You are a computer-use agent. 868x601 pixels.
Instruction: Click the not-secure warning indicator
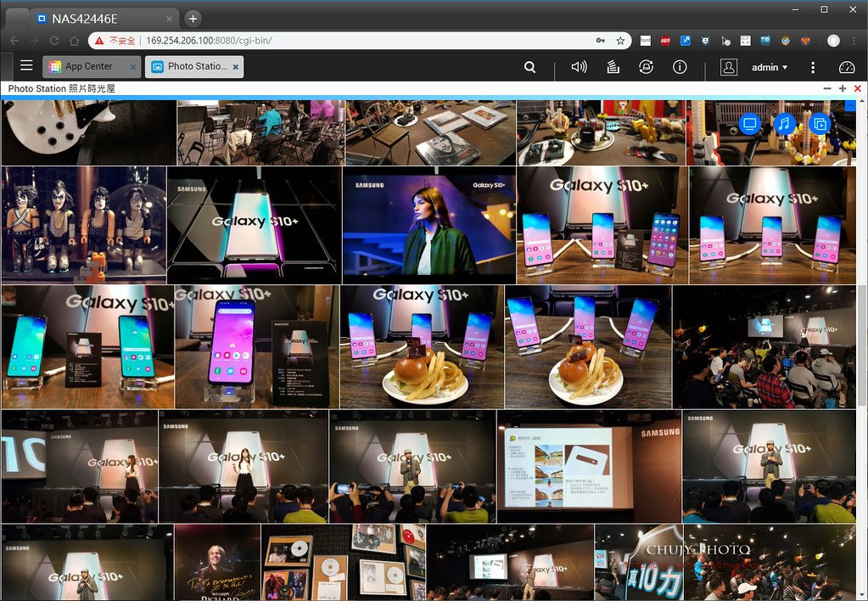(115, 41)
